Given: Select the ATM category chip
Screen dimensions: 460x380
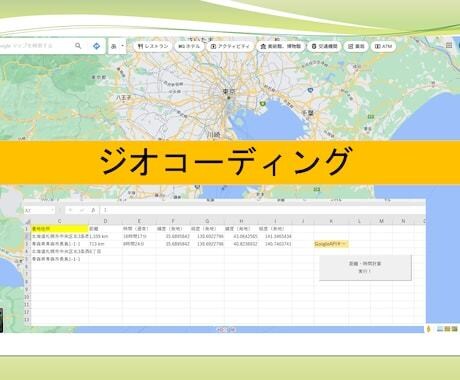Looking at the screenshot, I should pos(383,46).
